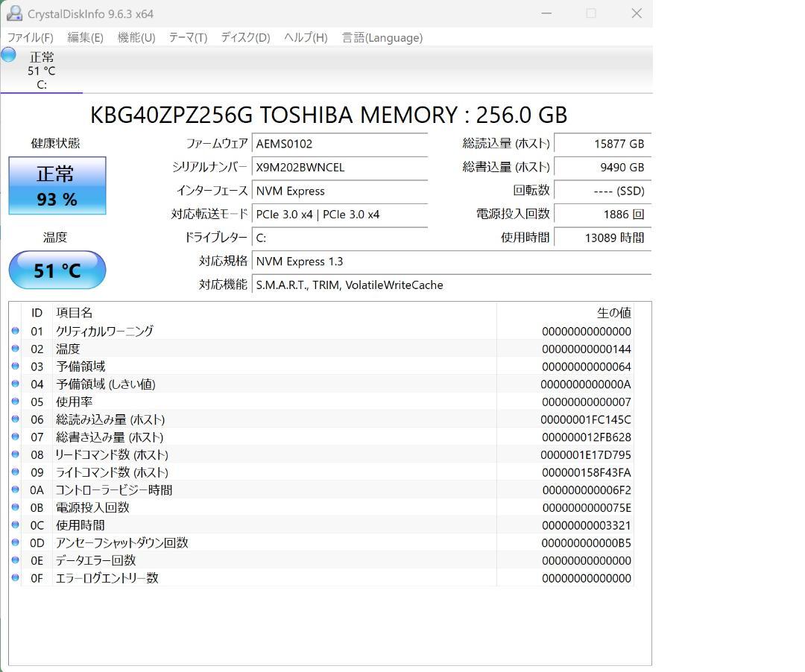The image size is (805, 672).
Task: Click status dot for row 0E データエラー回数
Action: tap(16, 560)
